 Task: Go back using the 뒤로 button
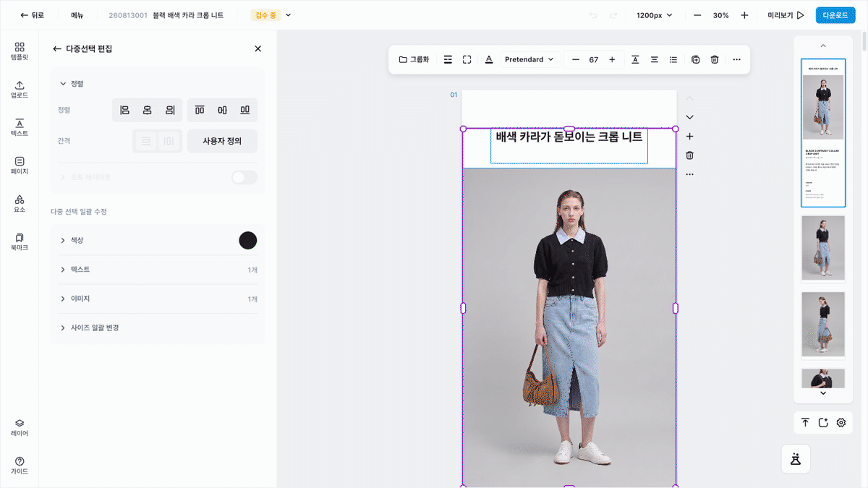pos(33,15)
